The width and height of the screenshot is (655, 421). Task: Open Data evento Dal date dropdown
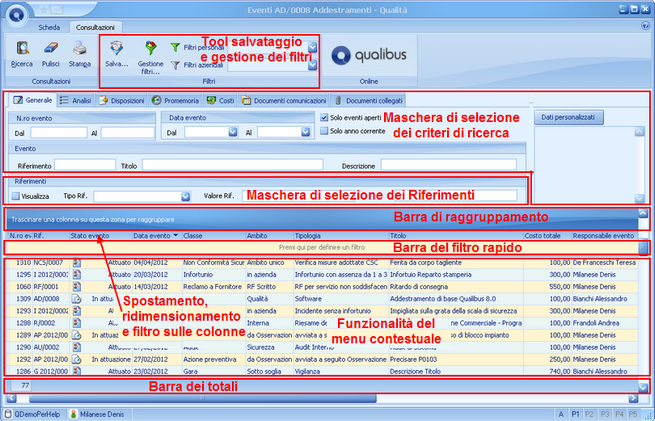tap(233, 132)
